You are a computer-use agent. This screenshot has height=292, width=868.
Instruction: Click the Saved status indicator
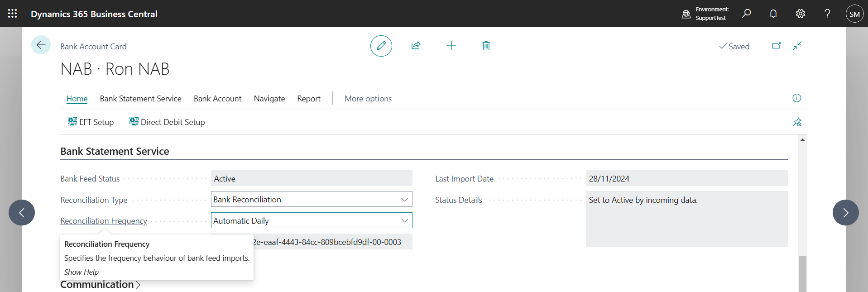(x=734, y=46)
